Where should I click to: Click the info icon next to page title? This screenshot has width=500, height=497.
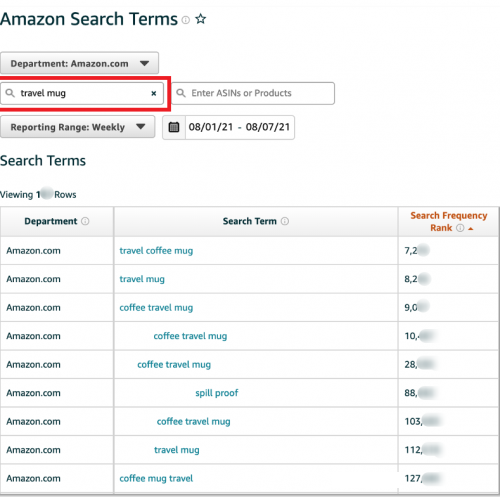pyautogui.click(x=186, y=20)
